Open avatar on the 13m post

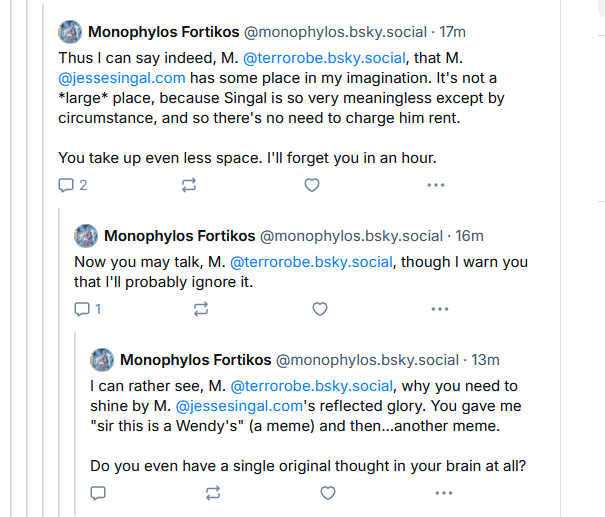click(102, 360)
